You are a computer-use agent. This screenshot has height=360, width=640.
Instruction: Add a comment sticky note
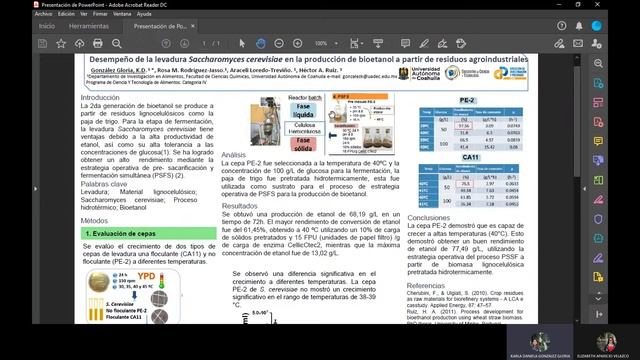pyautogui.click(x=405, y=43)
